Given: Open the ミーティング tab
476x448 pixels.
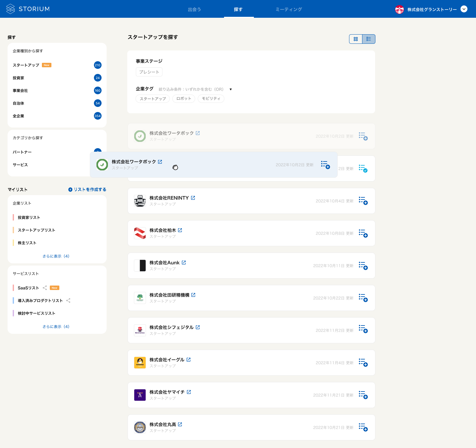Looking at the screenshot, I should (x=289, y=10).
